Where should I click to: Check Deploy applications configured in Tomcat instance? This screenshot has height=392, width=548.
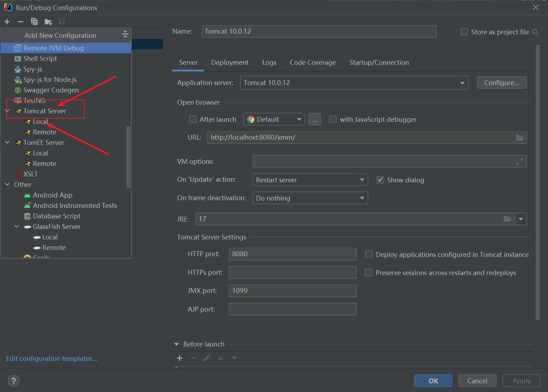coord(369,254)
